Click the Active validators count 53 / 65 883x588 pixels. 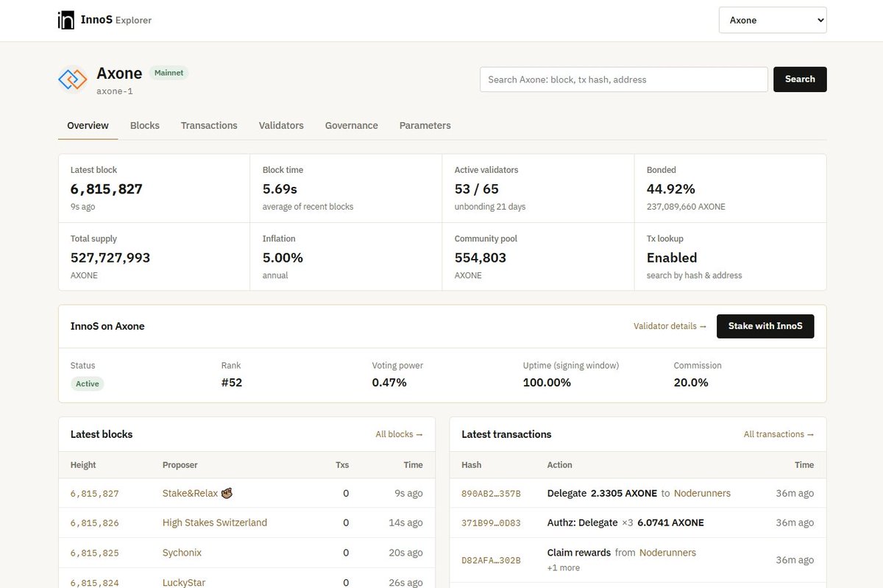(477, 189)
